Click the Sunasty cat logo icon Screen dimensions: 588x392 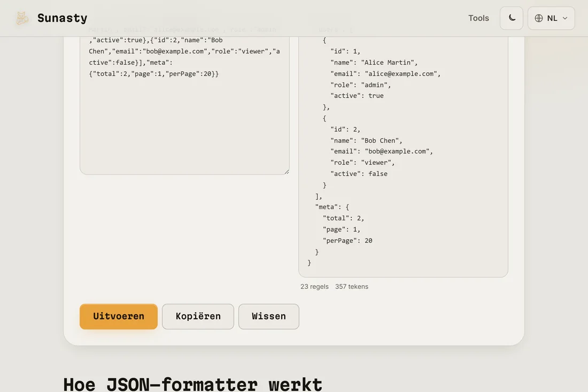click(x=22, y=18)
